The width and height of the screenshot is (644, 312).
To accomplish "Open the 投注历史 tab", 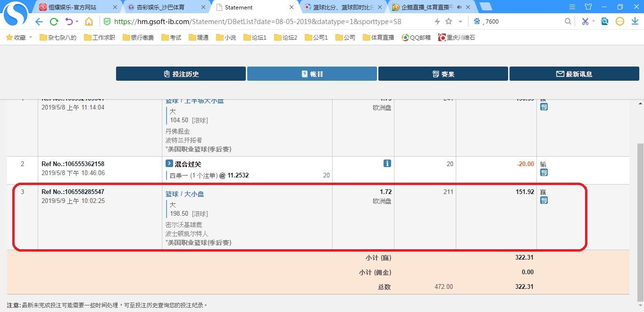I will pos(181,74).
